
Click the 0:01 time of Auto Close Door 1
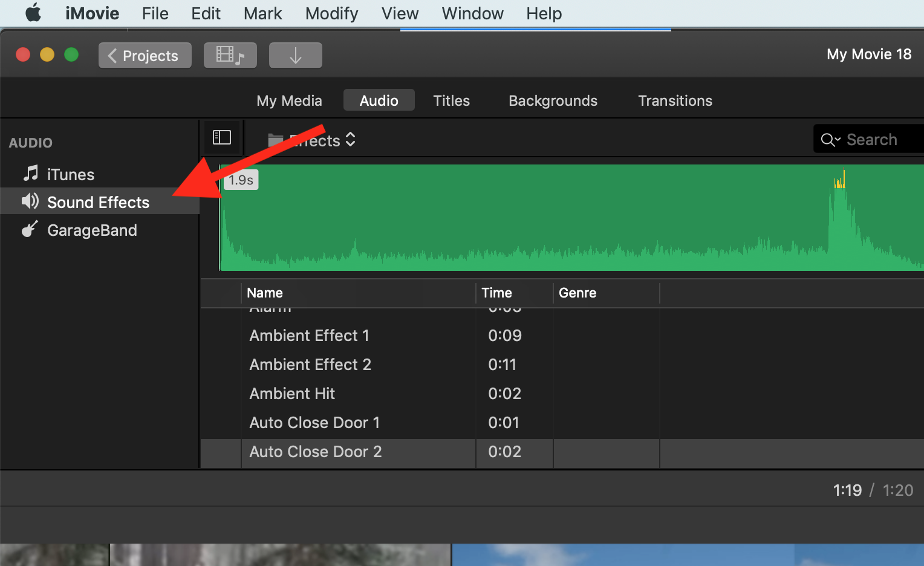(504, 423)
